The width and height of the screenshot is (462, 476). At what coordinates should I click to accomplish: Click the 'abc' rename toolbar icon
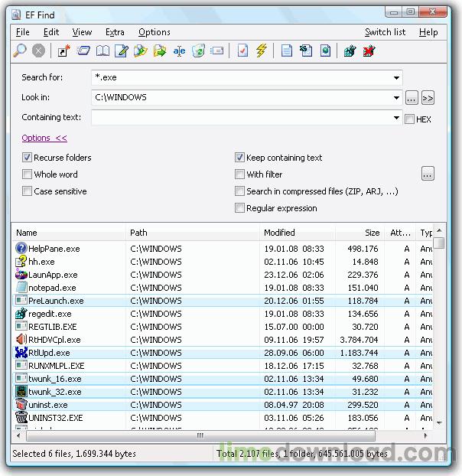click(x=179, y=51)
